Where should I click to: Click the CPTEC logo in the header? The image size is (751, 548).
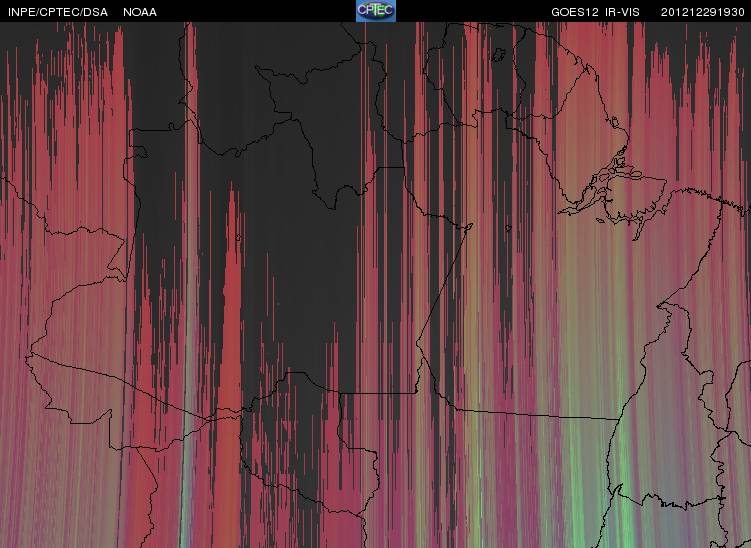[x=376, y=11]
